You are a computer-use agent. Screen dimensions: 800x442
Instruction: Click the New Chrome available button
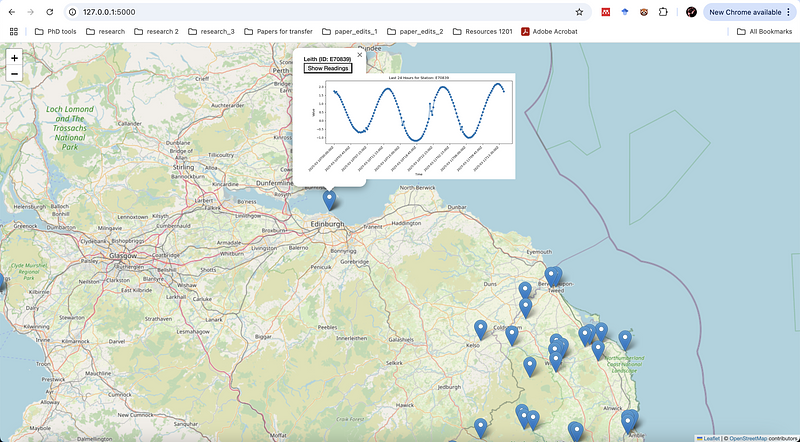pyautogui.click(x=744, y=12)
